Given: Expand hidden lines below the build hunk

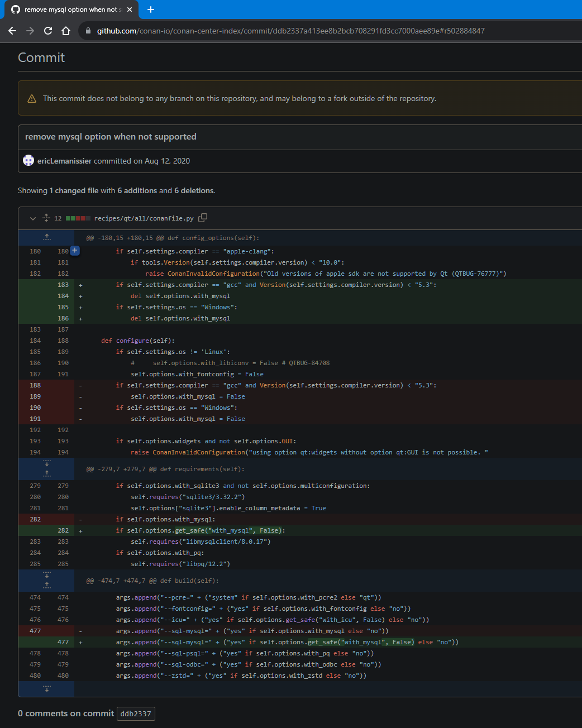Looking at the screenshot, I should [46, 689].
